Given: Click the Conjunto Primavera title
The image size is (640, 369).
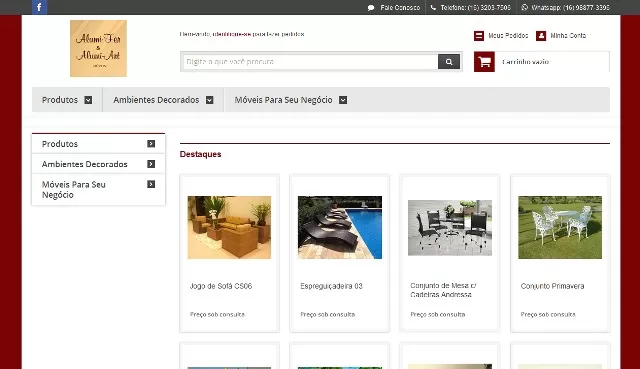Looking at the screenshot, I should (x=552, y=286).
